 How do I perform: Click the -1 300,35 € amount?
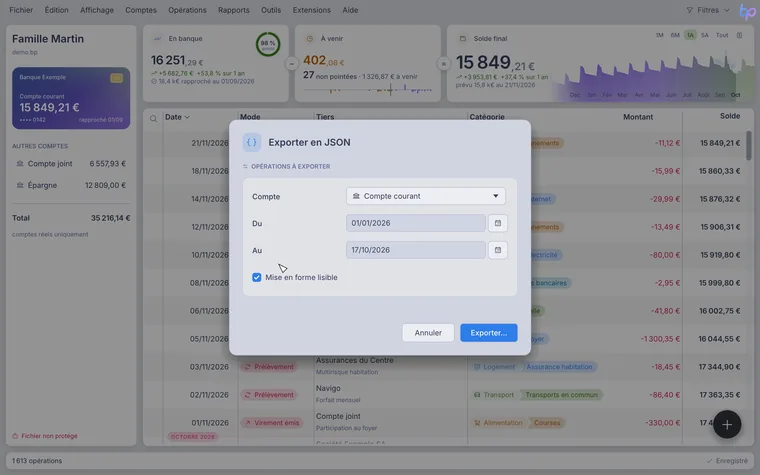coord(660,339)
